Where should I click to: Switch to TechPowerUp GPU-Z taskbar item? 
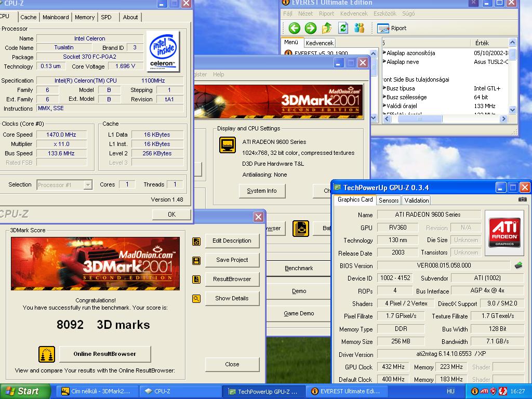[x=264, y=392]
